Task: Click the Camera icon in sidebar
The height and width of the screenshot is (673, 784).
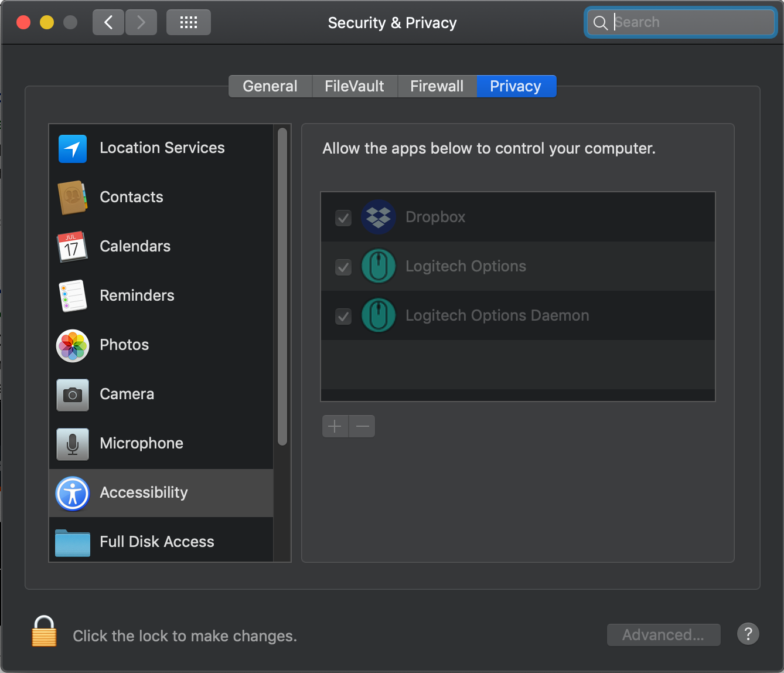Action: click(x=73, y=395)
